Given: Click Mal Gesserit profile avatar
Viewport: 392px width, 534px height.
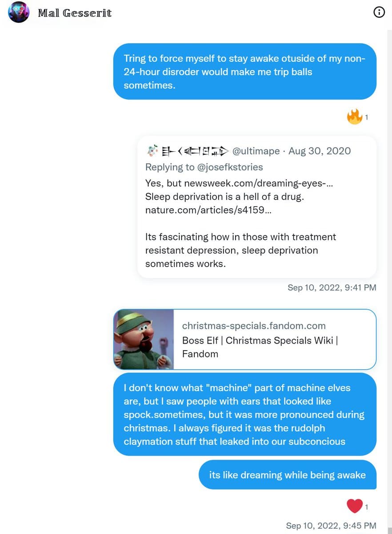Looking at the screenshot, I should click(x=19, y=12).
